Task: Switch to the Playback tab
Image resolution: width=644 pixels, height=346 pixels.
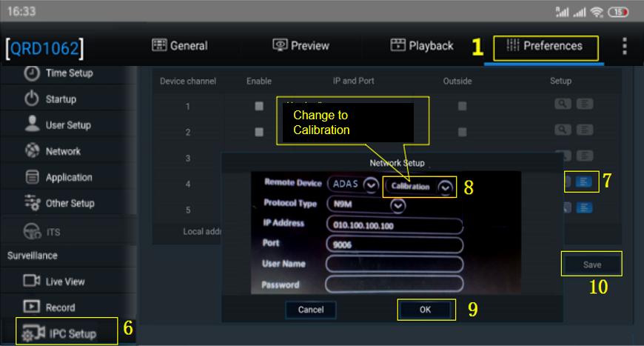Action: pos(422,46)
